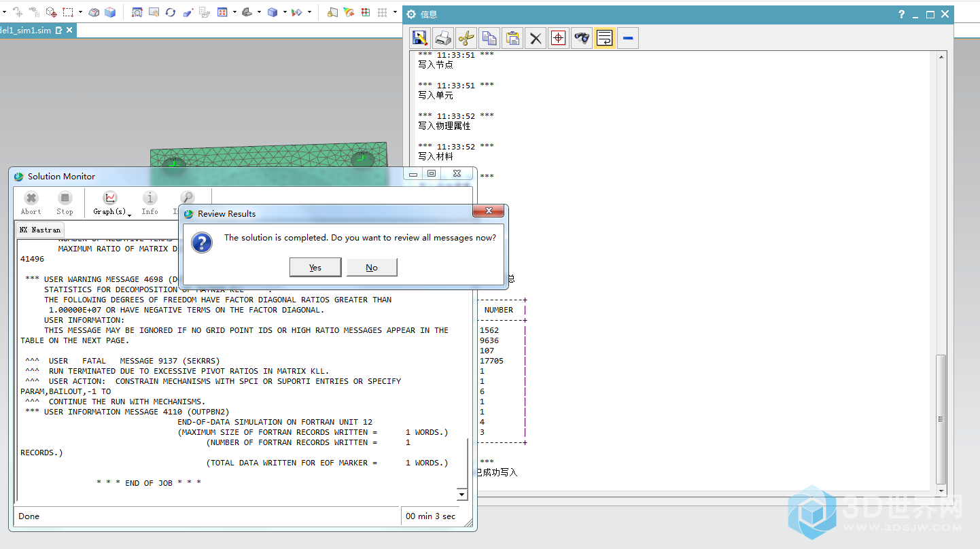
Task: Click delete X icon in 信息 window
Action: point(536,38)
